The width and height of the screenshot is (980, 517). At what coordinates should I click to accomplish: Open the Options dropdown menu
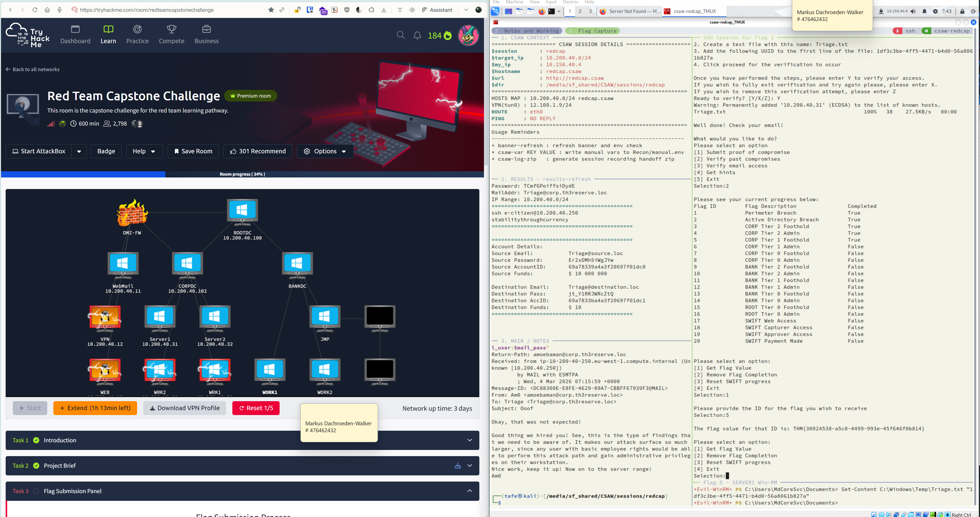tap(325, 152)
